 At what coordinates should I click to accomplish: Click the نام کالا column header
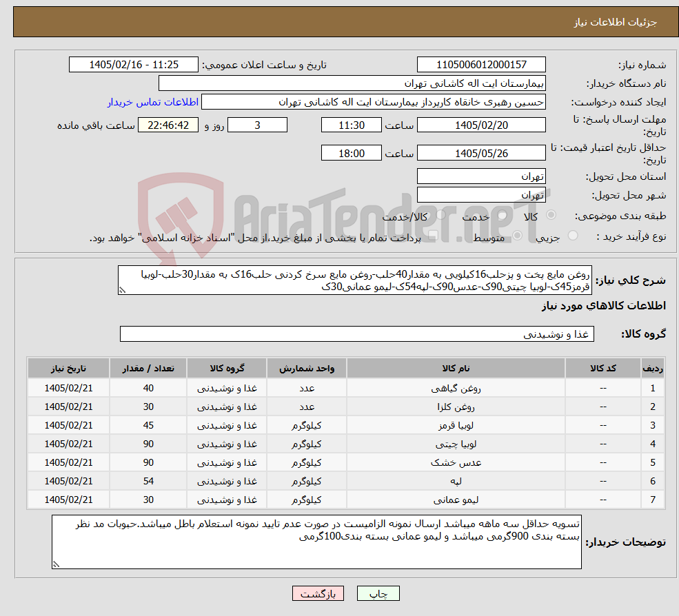click(456, 369)
